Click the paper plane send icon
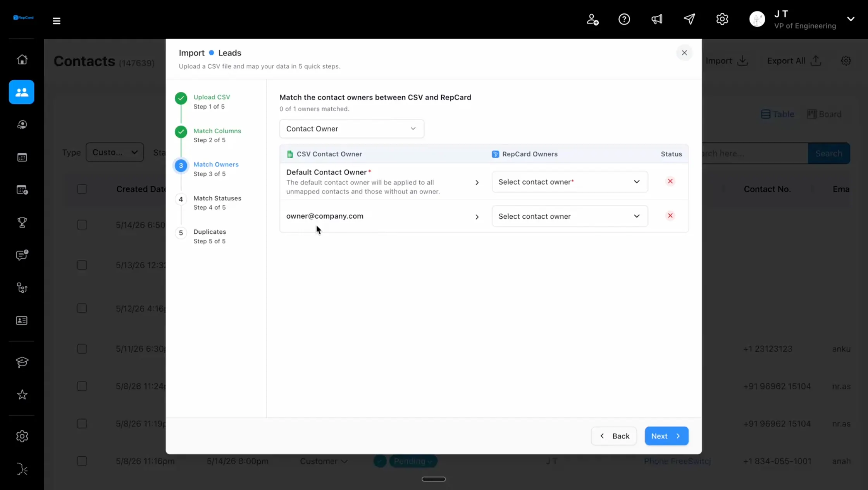The image size is (868, 490). pyautogui.click(x=689, y=19)
